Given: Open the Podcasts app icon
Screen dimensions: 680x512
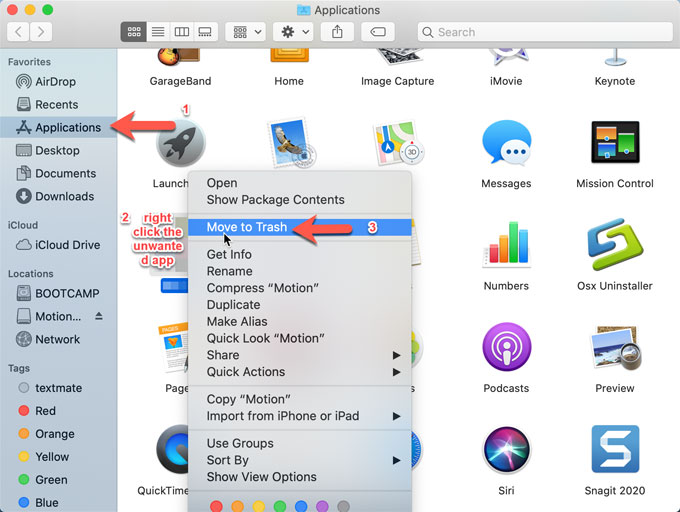Looking at the screenshot, I should point(505,350).
